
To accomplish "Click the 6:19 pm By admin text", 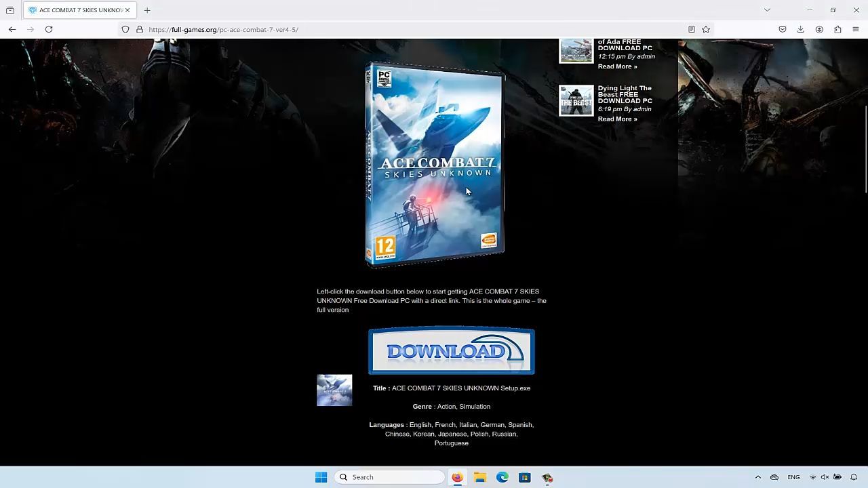I will pos(625,109).
